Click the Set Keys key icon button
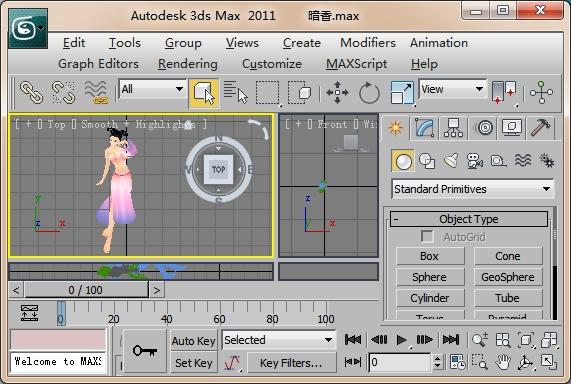The height and width of the screenshot is (384, 571). coord(145,351)
